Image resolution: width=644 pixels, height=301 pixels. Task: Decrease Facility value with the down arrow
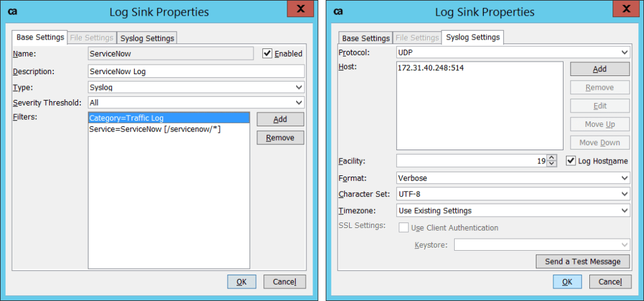coord(552,164)
